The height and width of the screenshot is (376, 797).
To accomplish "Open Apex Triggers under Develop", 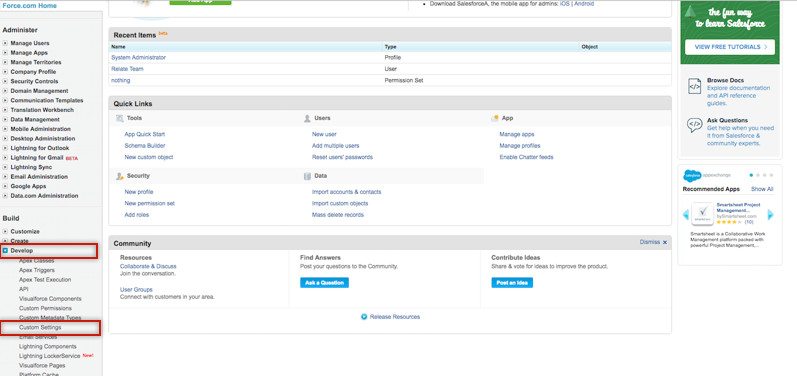I will click(x=37, y=270).
